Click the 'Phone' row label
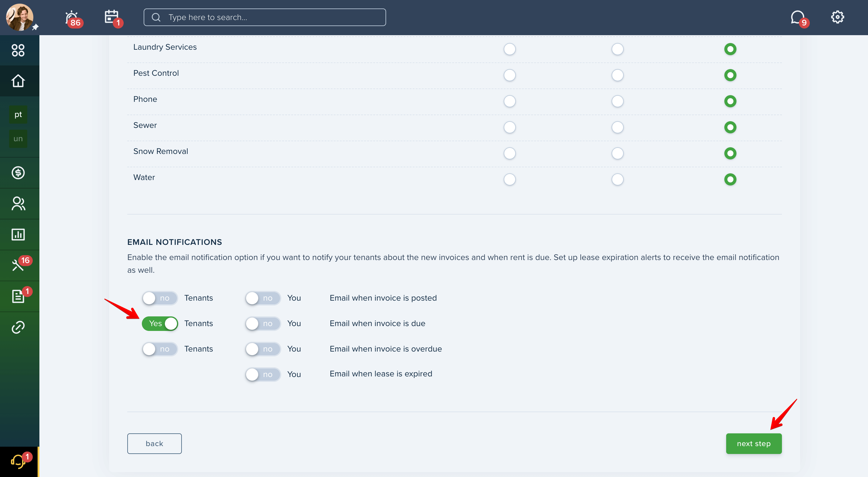Screen dimensions: 868x477 [x=145, y=99]
